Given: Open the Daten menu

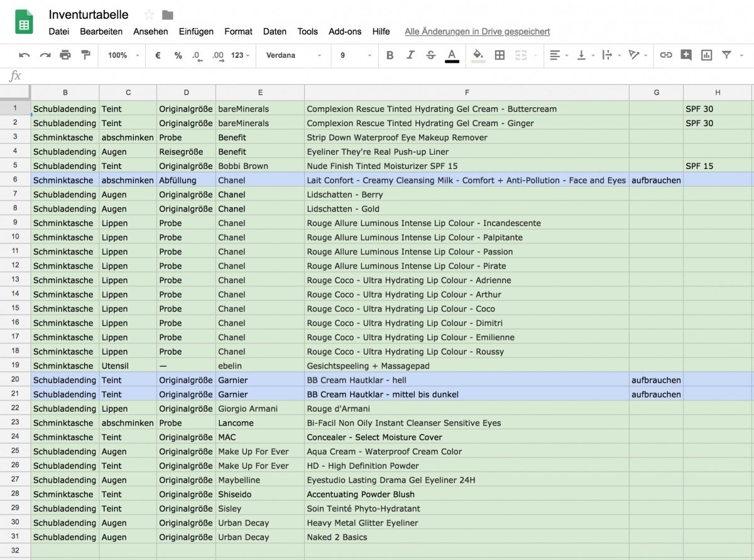Looking at the screenshot, I should 275,31.
